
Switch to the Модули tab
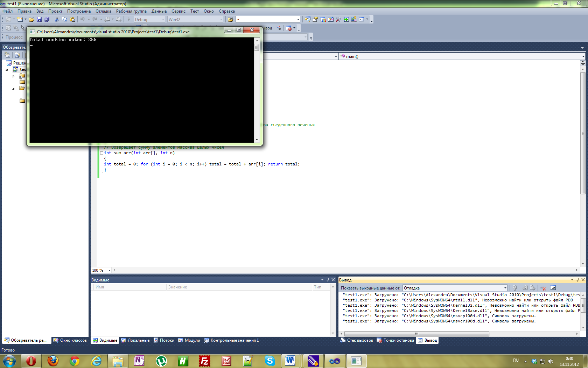click(x=189, y=340)
